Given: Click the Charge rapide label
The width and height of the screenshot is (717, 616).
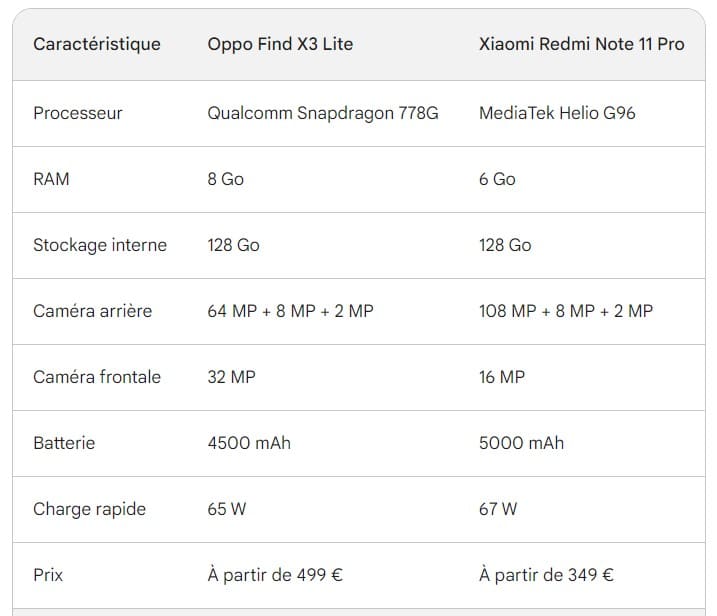Looking at the screenshot, I should click(90, 509).
